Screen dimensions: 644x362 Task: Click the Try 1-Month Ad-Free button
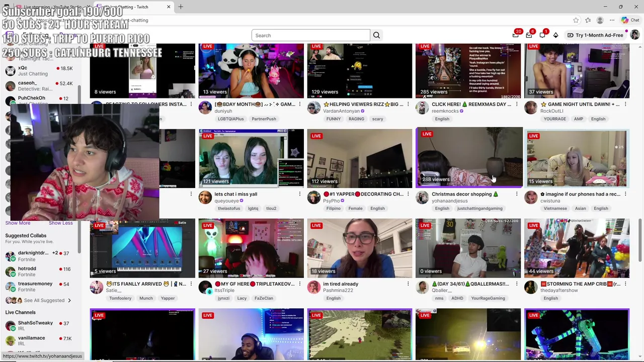(x=595, y=35)
